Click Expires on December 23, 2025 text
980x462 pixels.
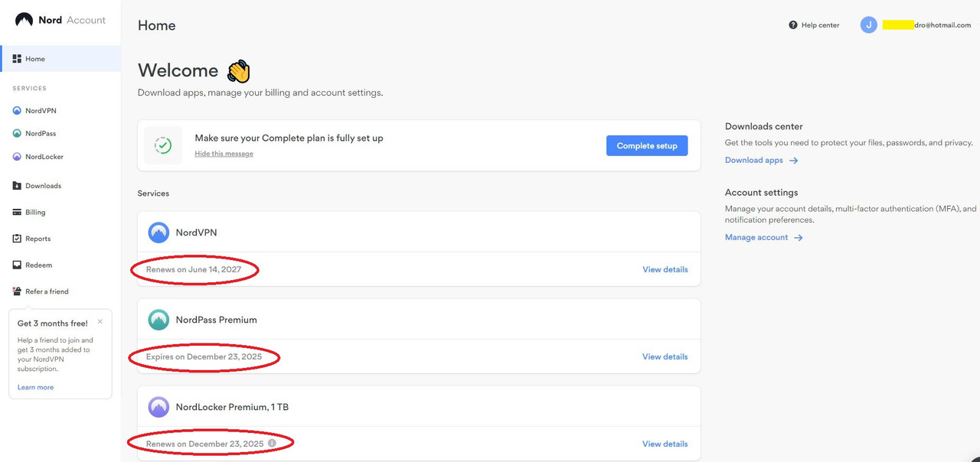204,357
